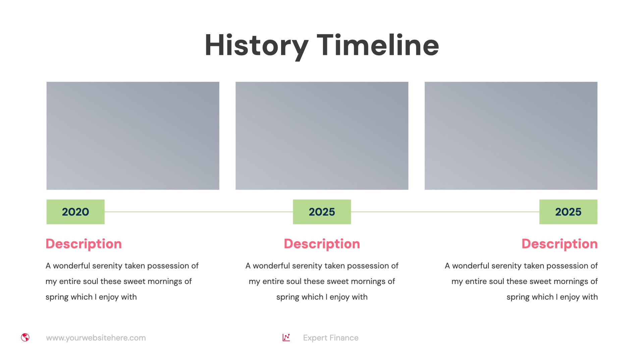644x362 pixels.
Task: Click the www.yourwebsitehere.com link
Action: (95, 337)
